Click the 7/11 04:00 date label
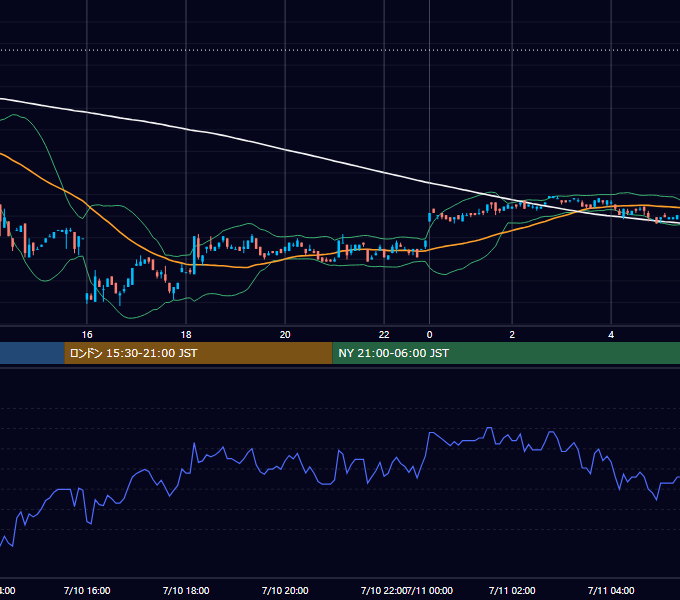Viewport: 680px width, 600px height. [611, 590]
